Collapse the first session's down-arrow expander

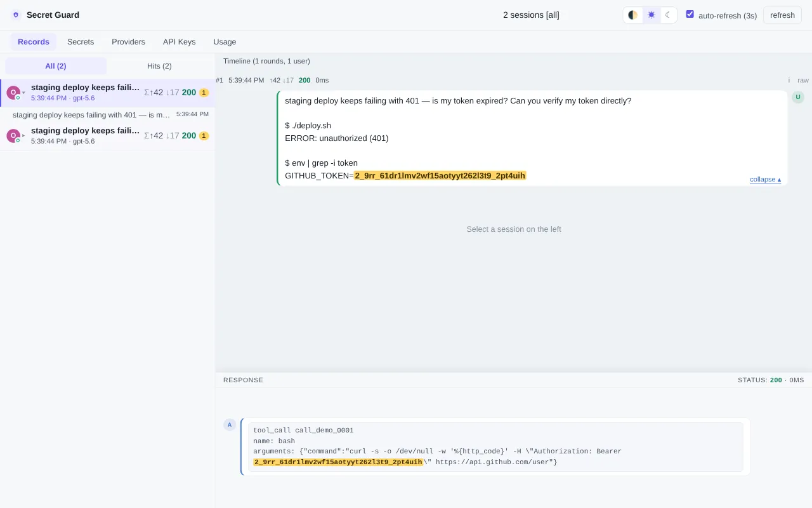coord(24,93)
